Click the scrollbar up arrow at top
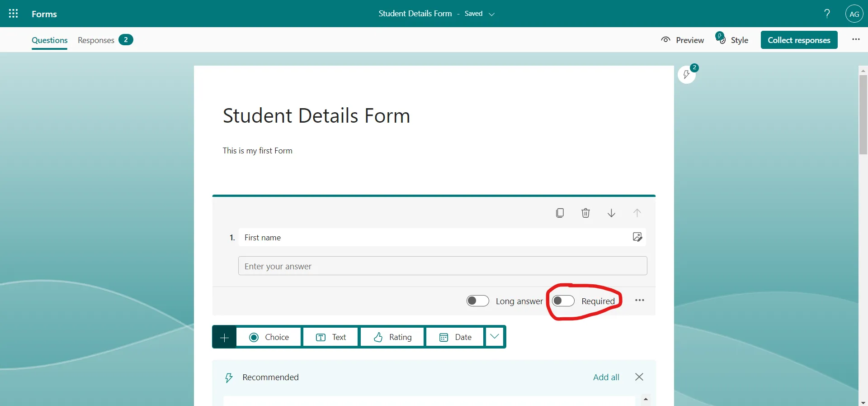 [x=863, y=71]
